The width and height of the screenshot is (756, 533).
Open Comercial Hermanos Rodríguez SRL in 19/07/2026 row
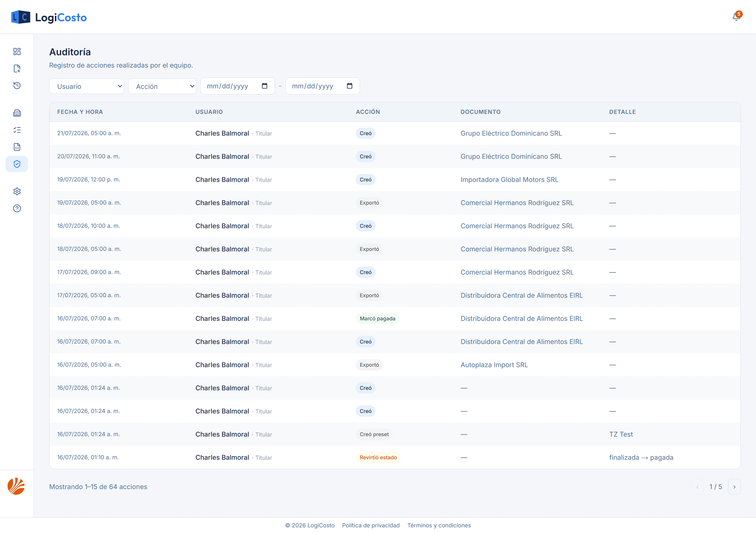(x=517, y=203)
